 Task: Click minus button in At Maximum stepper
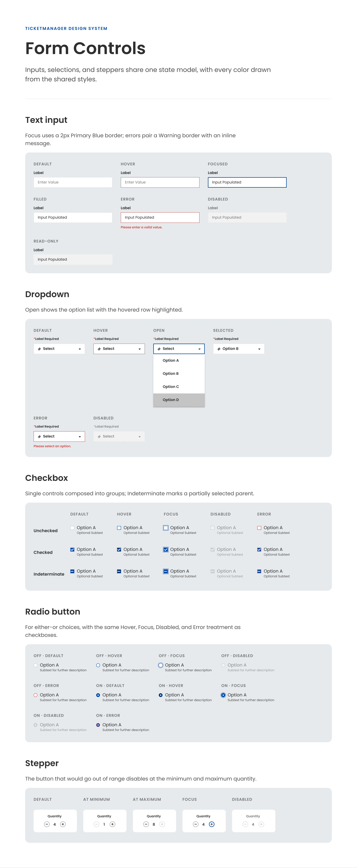coord(146,824)
